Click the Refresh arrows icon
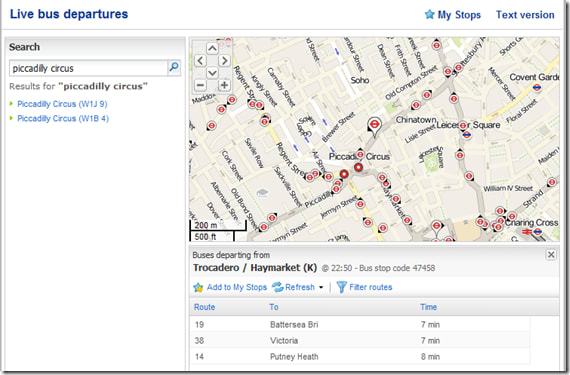 (278, 287)
